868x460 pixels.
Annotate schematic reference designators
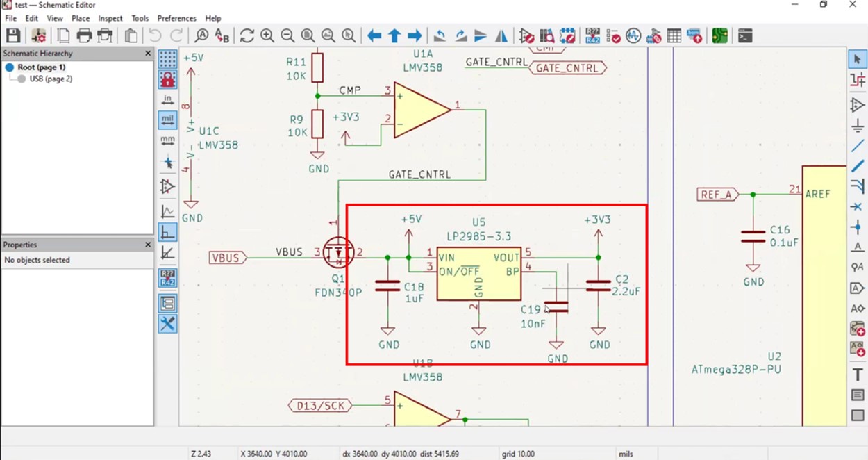tap(592, 35)
